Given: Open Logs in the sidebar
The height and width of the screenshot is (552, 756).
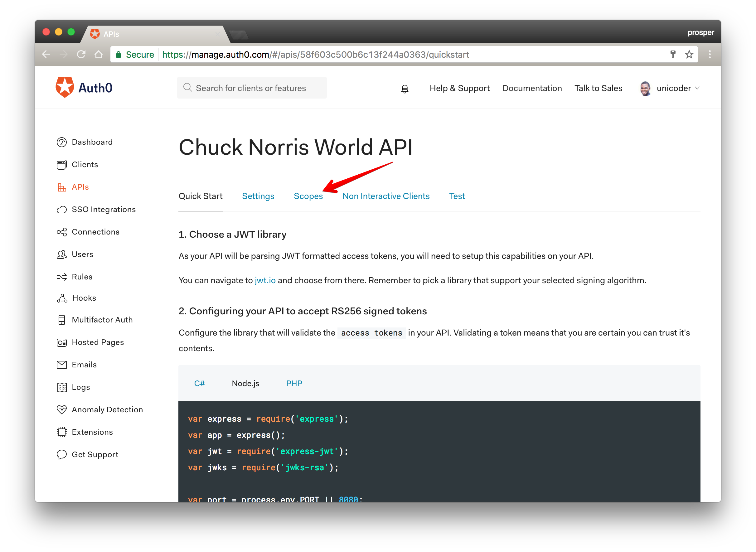Looking at the screenshot, I should pyautogui.click(x=81, y=387).
